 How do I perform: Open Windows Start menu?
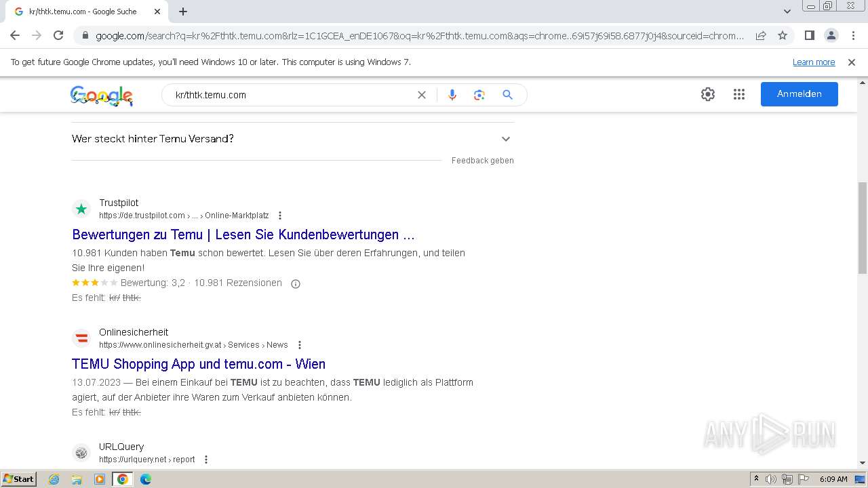(18, 479)
